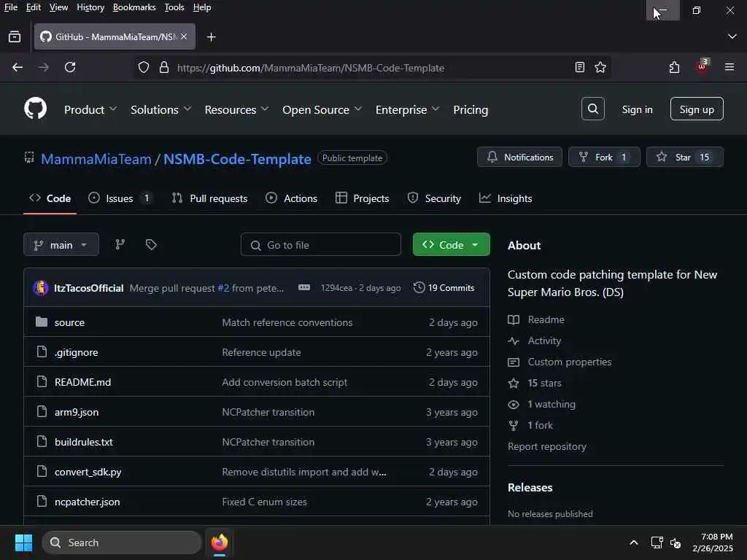Open the Tools menu

174,7
